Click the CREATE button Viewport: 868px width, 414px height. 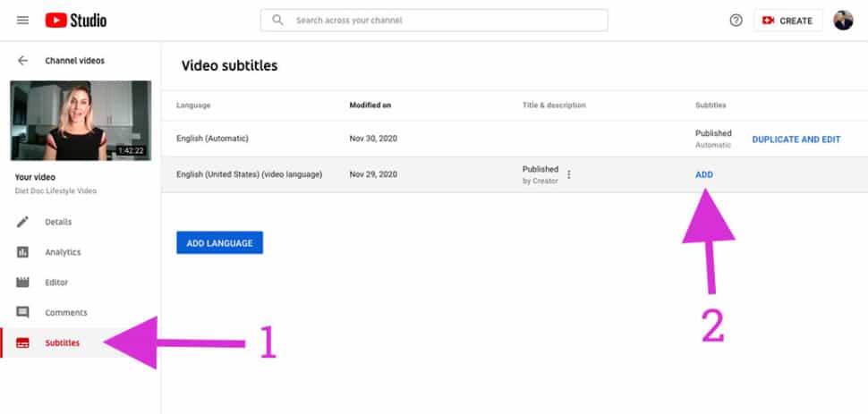(x=787, y=21)
